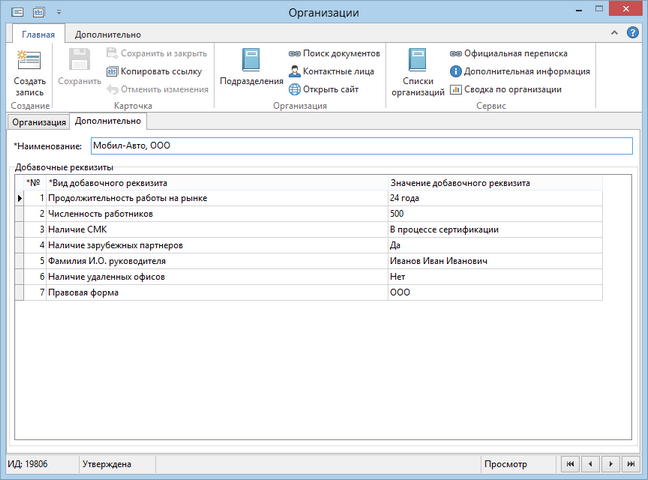Click Копировать ссылку button

click(x=154, y=72)
